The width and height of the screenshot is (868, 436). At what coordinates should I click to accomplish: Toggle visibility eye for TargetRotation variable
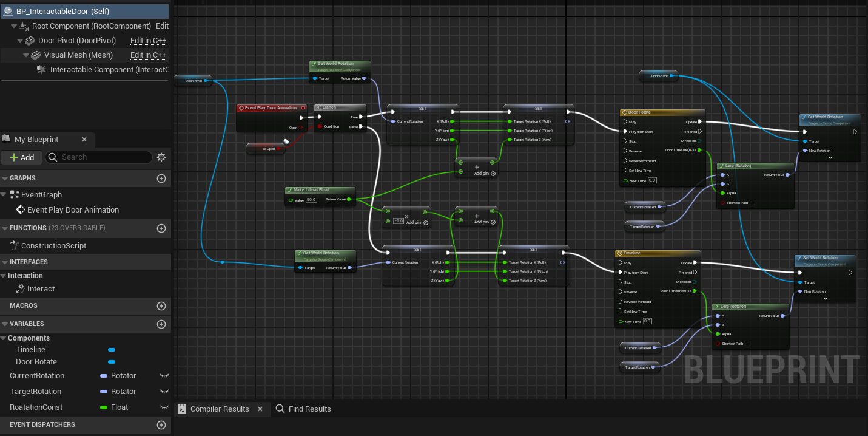pyautogui.click(x=164, y=392)
